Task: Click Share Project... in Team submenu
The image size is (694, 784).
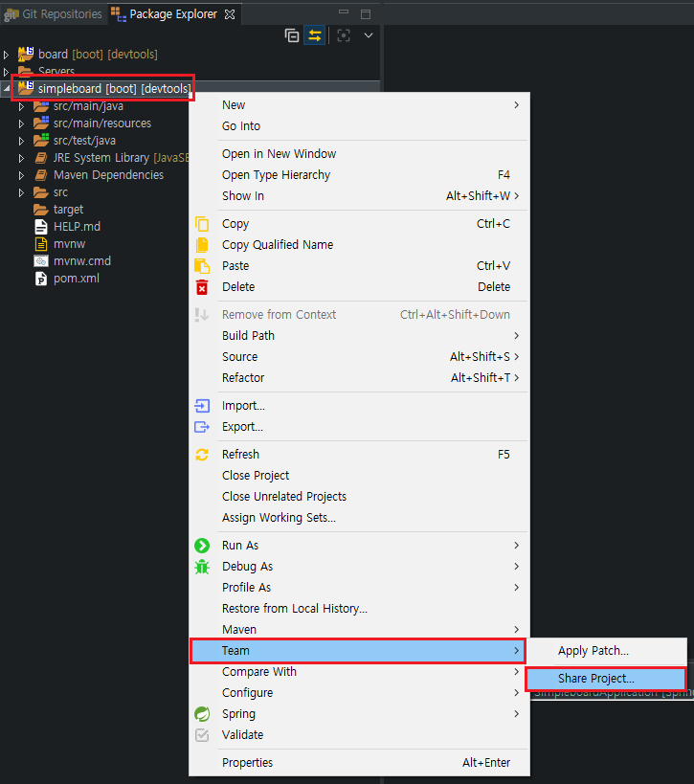Action: point(606,679)
